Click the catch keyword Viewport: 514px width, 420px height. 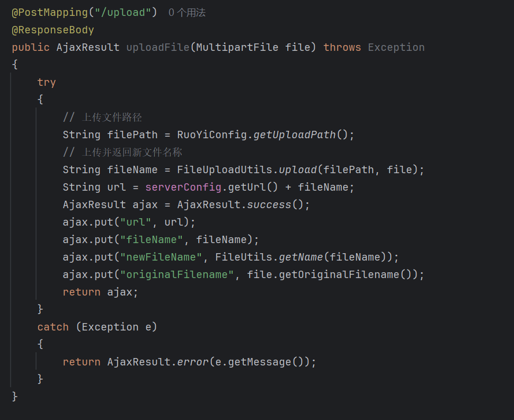(x=53, y=327)
